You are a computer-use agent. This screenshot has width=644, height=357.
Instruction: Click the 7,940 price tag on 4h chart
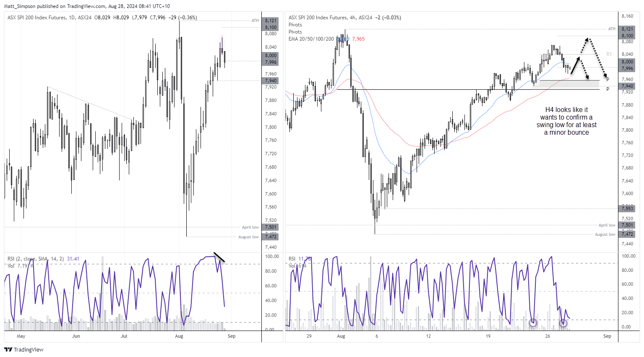coord(627,86)
